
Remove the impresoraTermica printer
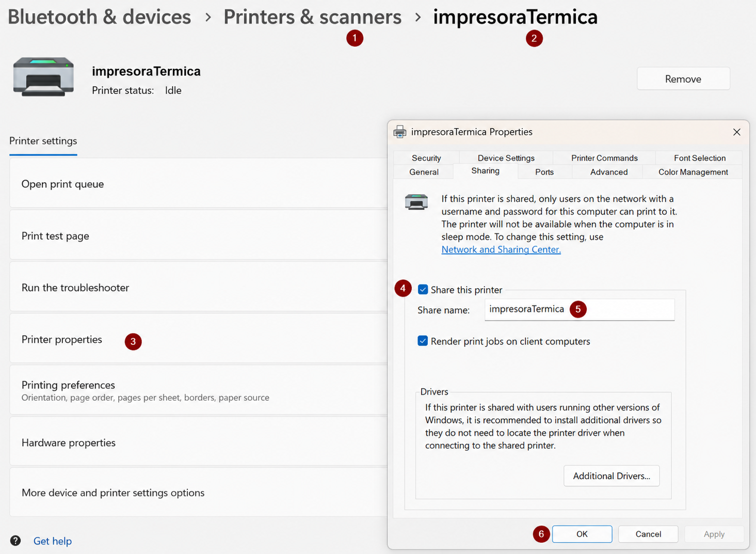pyautogui.click(x=683, y=79)
